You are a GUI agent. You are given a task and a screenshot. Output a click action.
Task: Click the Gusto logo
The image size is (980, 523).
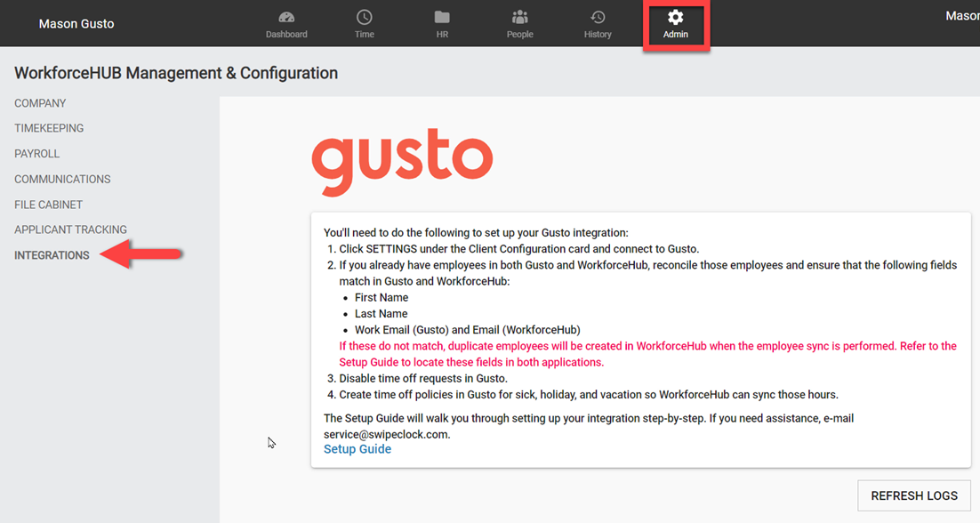401,160
